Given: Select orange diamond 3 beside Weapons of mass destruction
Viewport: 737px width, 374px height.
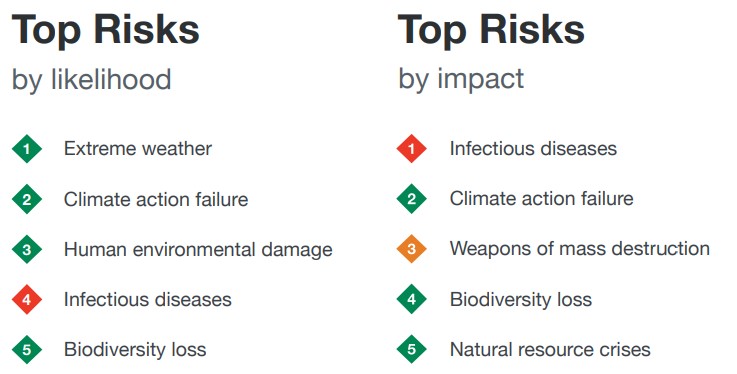Looking at the screenshot, I should (412, 249).
